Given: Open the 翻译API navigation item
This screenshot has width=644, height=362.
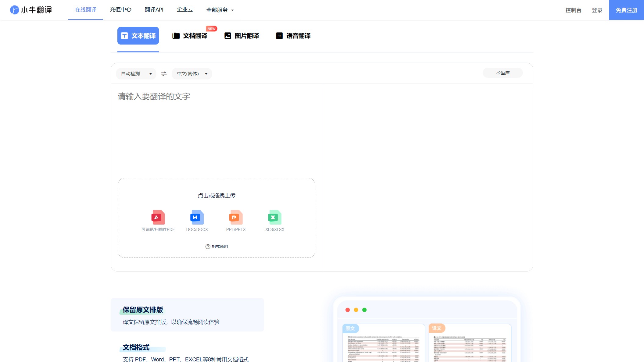Looking at the screenshot, I should (x=154, y=9).
